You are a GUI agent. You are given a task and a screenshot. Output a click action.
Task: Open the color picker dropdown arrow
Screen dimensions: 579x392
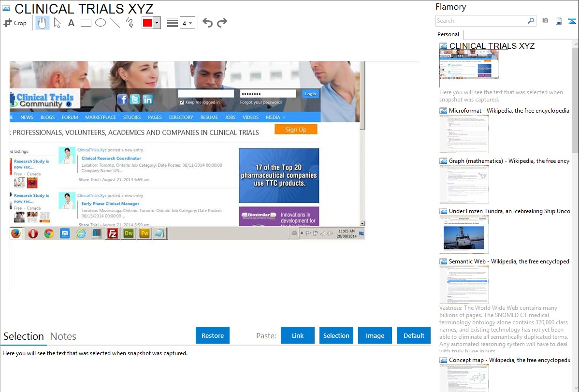[157, 23]
